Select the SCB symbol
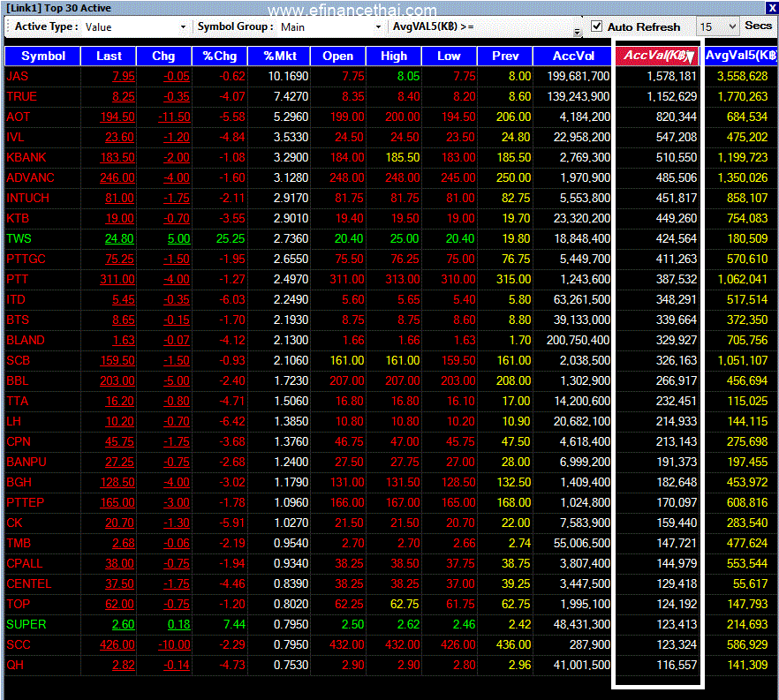Viewport: 779px width, 700px height. 18,361
